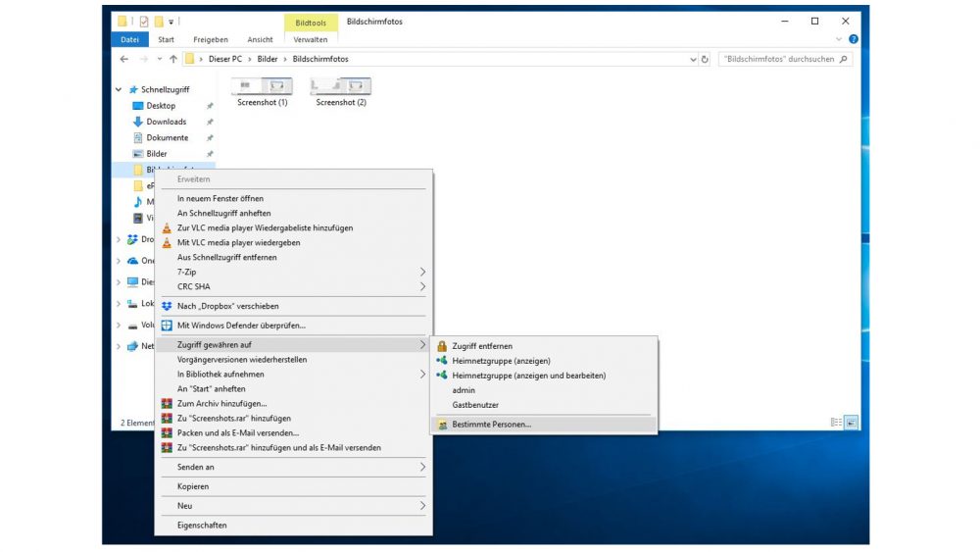Expand the CRC SHA submenu arrow
The width and height of the screenshot is (980, 552).
click(x=422, y=287)
